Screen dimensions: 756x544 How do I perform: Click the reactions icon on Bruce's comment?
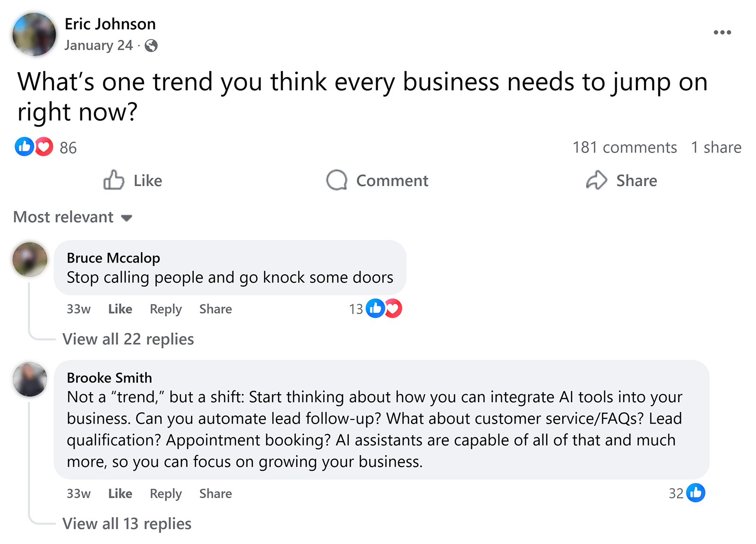(x=384, y=308)
